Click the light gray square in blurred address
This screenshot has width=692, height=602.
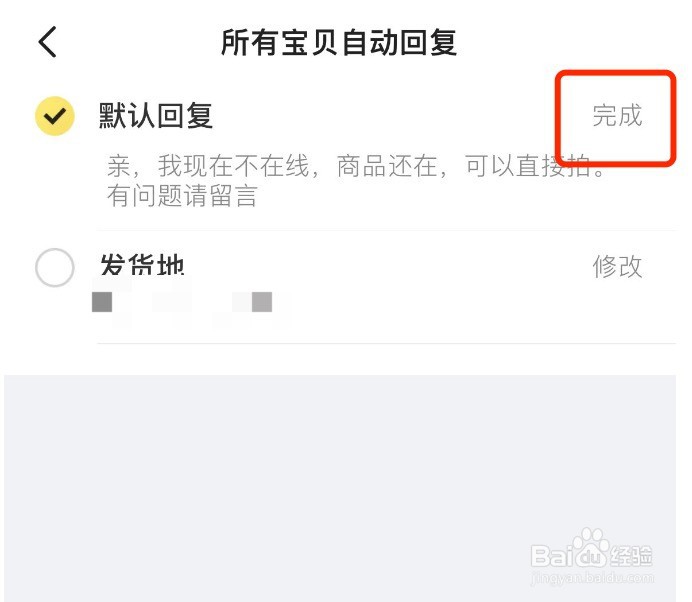point(262,302)
